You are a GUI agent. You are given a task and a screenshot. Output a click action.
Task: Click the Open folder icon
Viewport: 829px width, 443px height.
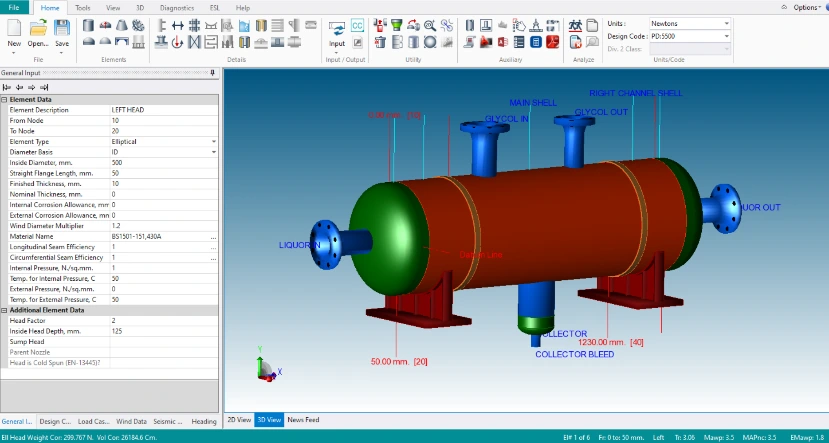pyautogui.click(x=38, y=28)
